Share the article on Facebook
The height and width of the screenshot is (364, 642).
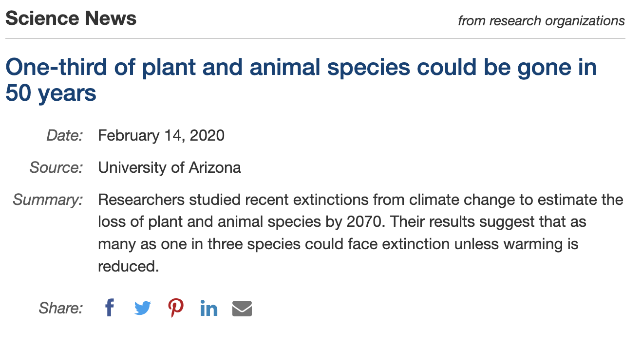[x=110, y=308]
